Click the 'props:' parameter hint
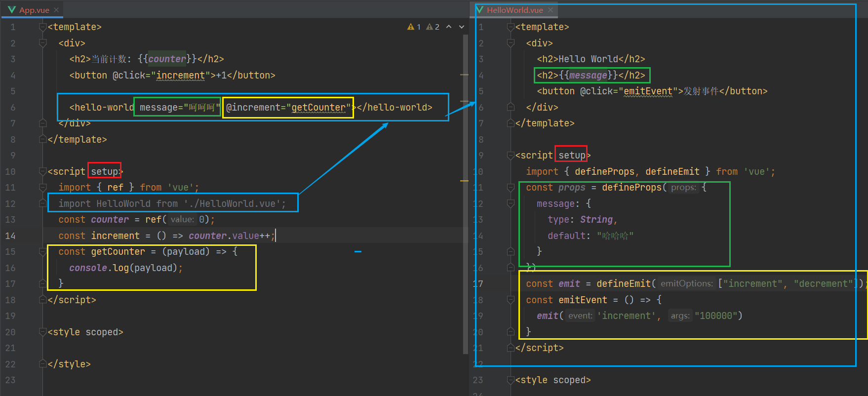This screenshot has width=868, height=396. click(x=684, y=188)
